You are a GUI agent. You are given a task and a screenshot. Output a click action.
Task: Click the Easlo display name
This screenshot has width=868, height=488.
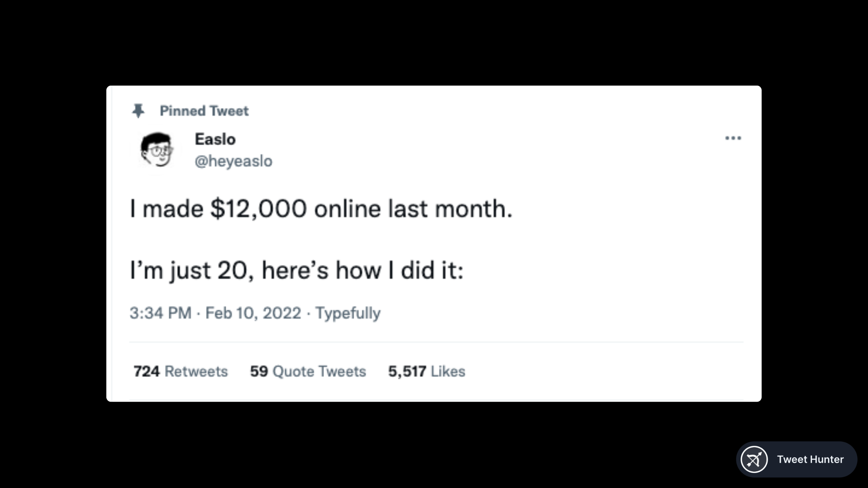pos(215,139)
